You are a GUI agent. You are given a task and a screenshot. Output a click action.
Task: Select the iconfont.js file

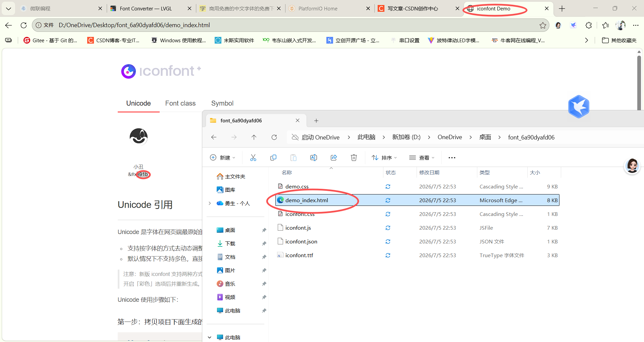pyautogui.click(x=417, y=228)
